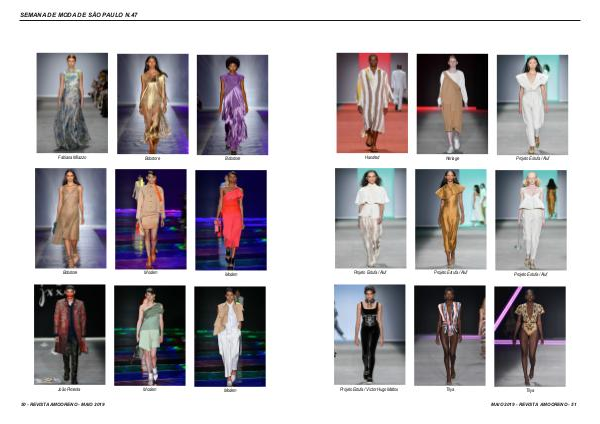Click the mint green skirt outfit photo

(149, 335)
